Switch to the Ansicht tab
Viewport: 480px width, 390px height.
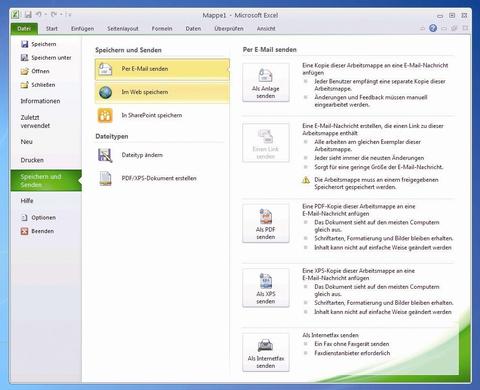click(x=266, y=29)
